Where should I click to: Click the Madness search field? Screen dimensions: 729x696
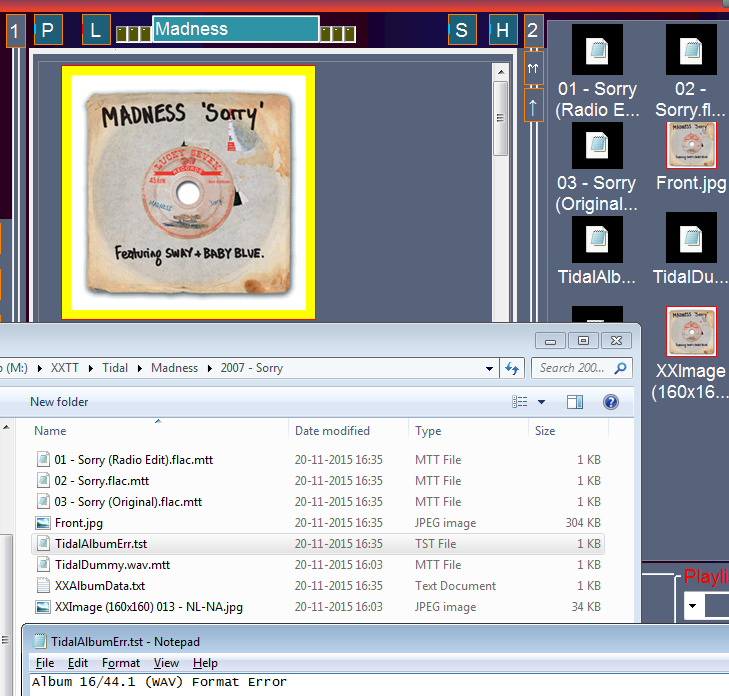coord(236,29)
